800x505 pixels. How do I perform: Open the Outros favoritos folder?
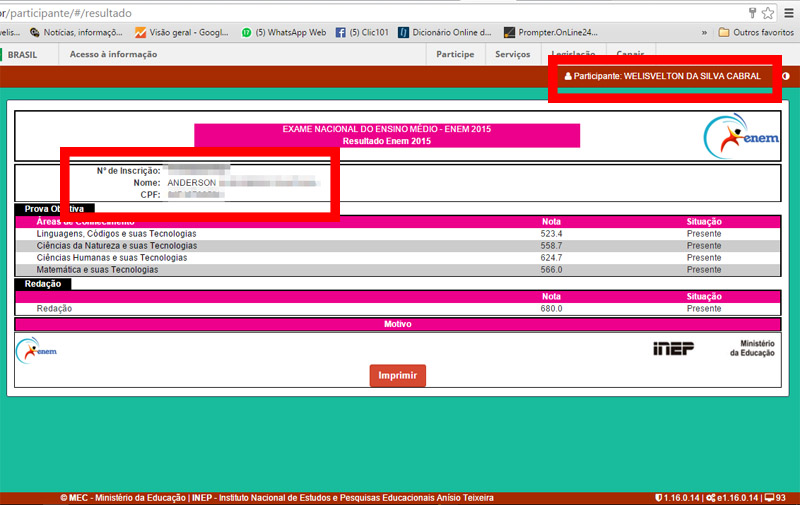[x=756, y=33]
